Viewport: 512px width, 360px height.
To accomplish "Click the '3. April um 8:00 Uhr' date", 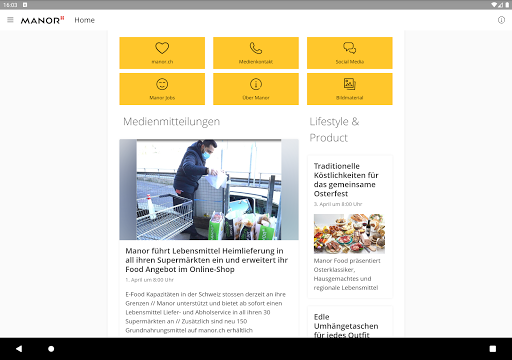I will pos(338,204).
